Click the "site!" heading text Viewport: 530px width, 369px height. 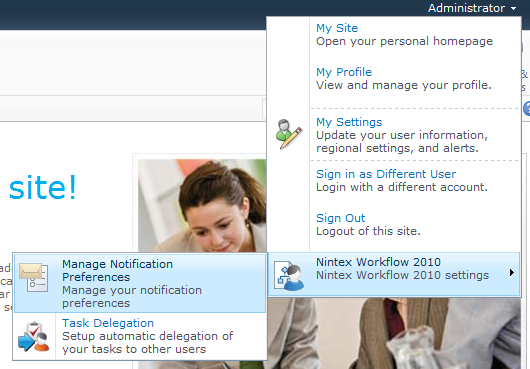coord(43,187)
